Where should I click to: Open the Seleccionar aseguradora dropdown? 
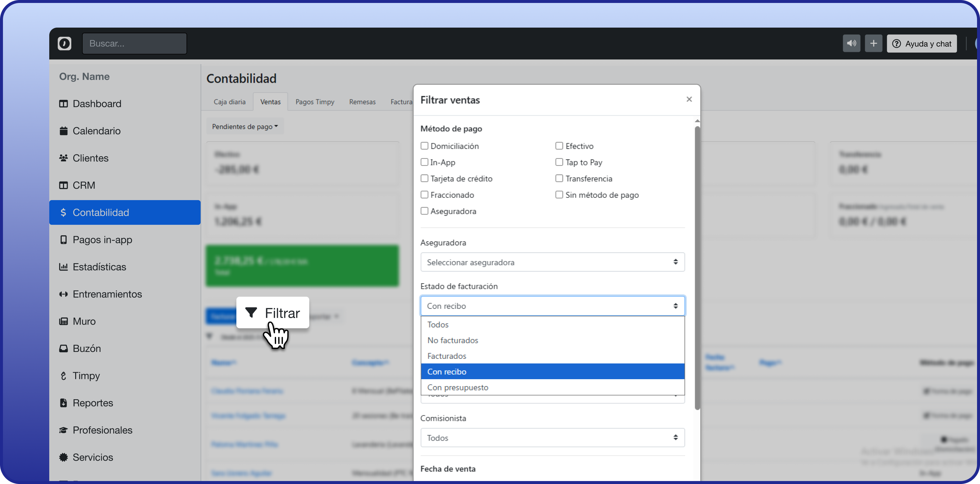tap(552, 262)
